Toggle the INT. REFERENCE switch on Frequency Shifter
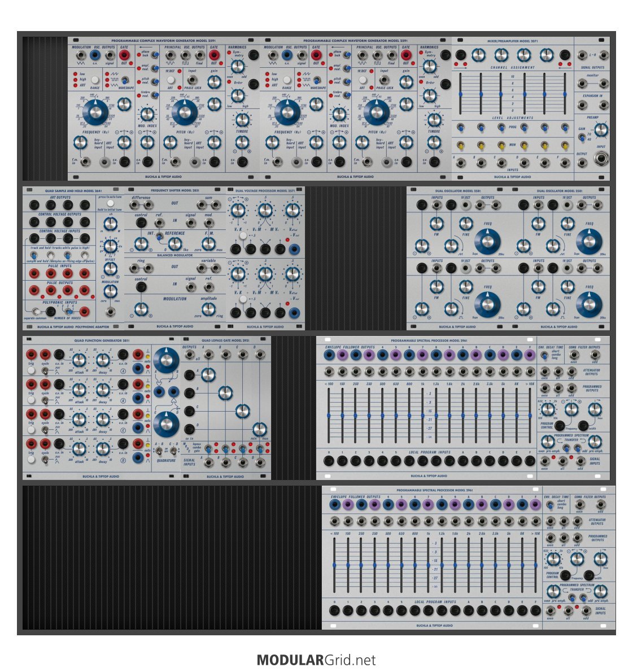 pyautogui.click(x=159, y=235)
